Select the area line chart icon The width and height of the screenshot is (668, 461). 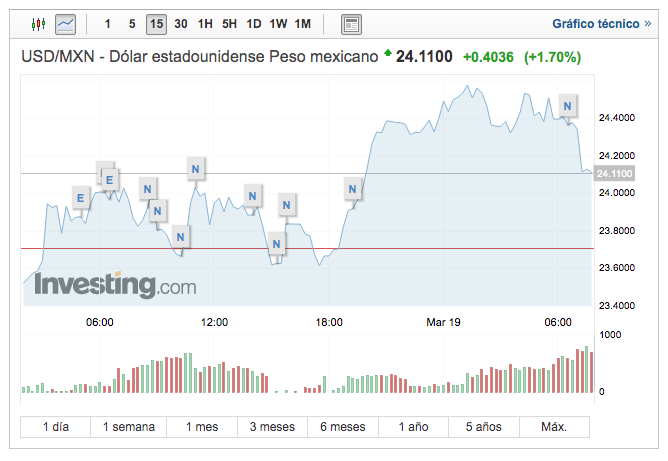click(x=65, y=23)
